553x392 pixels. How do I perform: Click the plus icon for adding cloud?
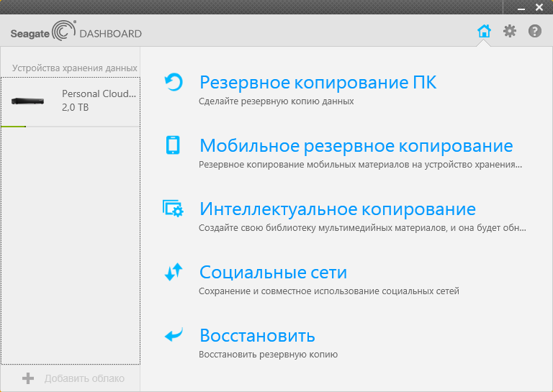pyautogui.click(x=28, y=378)
